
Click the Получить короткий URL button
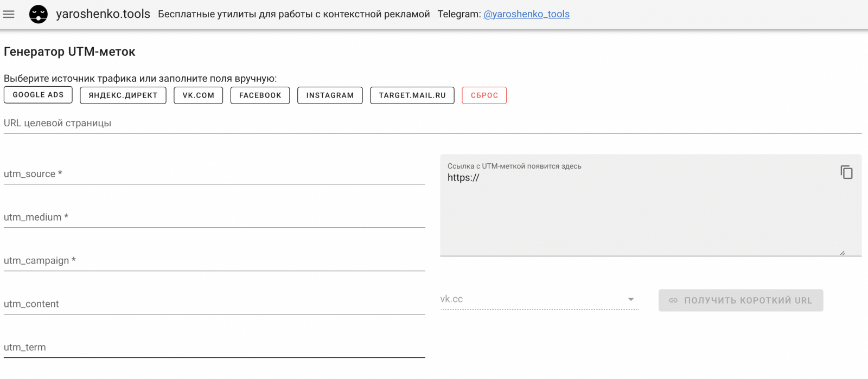tap(741, 300)
